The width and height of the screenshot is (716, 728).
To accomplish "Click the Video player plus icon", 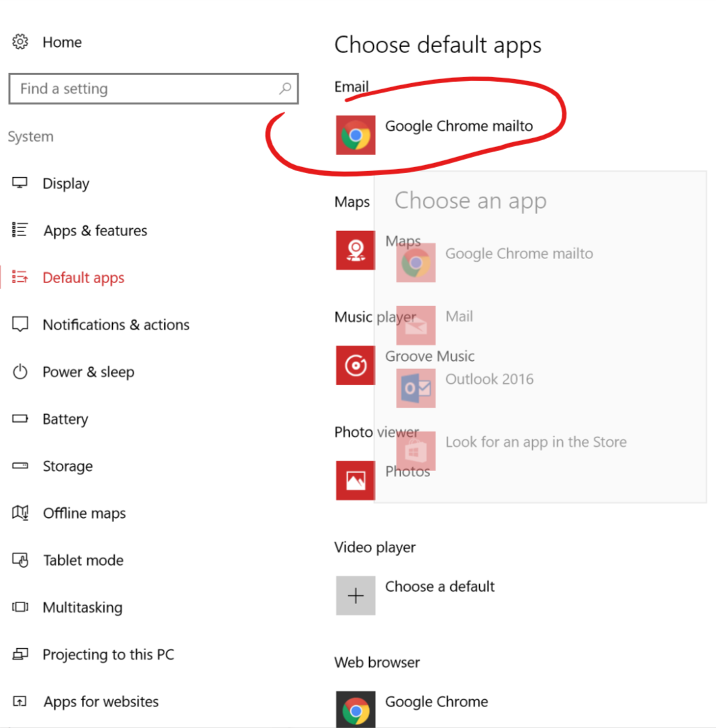I will pos(356,596).
